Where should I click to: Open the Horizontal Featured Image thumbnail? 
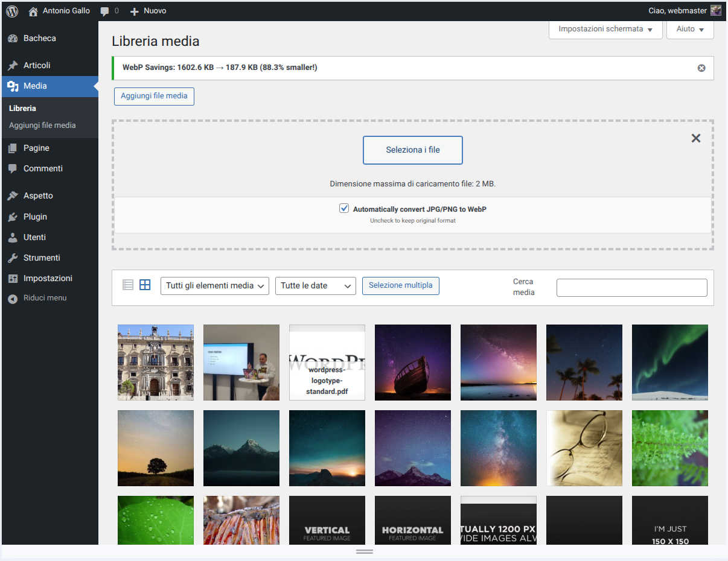(413, 521)
